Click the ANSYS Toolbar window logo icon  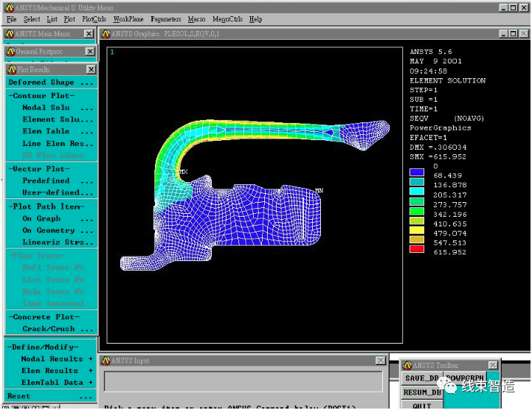pos(407,365)
